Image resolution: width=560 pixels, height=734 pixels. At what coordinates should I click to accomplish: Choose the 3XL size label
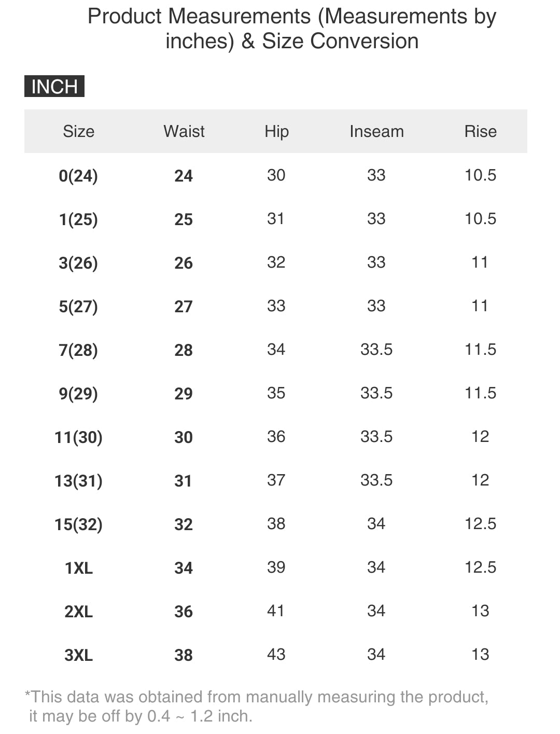pos(78,655)
